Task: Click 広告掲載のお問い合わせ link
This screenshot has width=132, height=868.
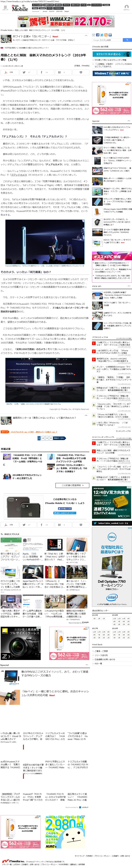Action: point(105,659)
